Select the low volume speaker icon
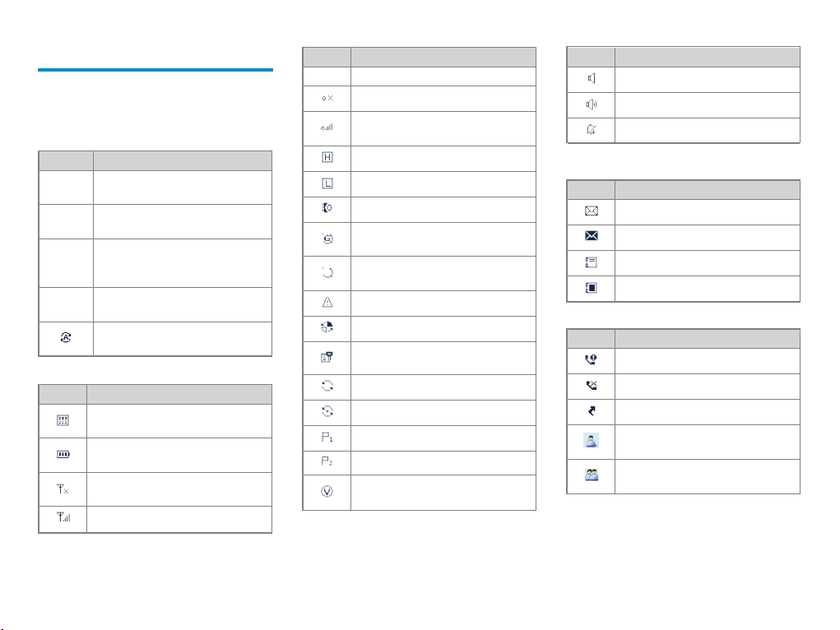The height and width of the screenshot is (630, 840). 591,78
